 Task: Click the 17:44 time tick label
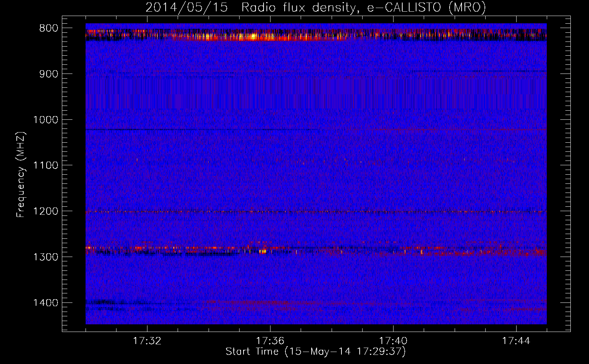point(516,341)
